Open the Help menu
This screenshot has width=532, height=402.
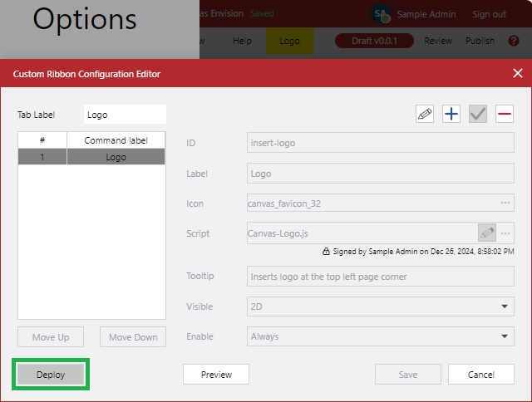pos(242,41)
